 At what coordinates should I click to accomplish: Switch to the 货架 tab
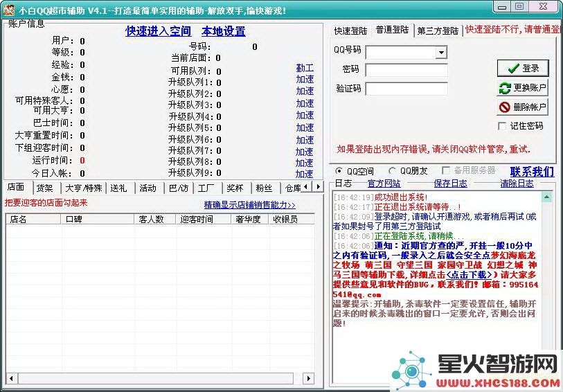(x=47, y=188)
